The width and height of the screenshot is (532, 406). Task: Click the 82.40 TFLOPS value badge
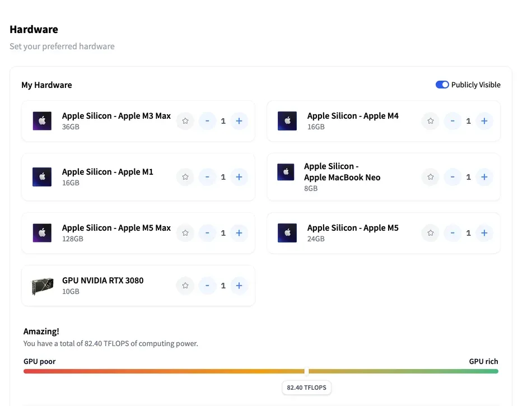click(307, 388)
